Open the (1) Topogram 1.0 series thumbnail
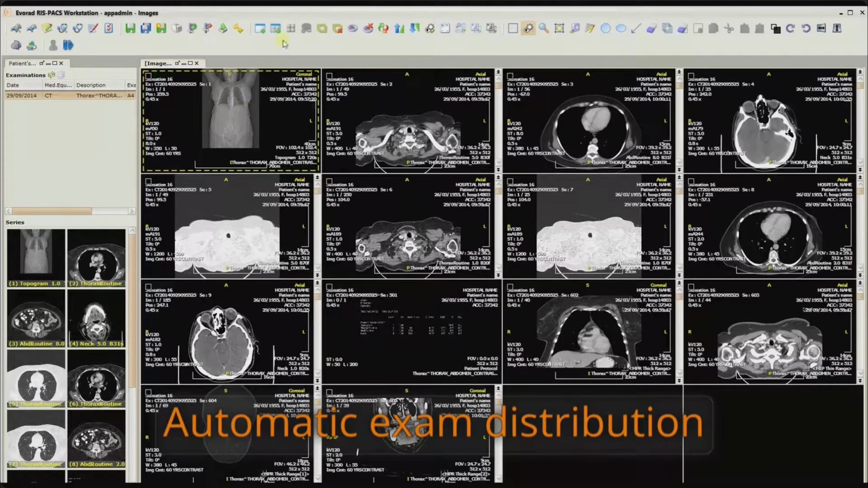Viewport: 868px width, 488px height. pos(36,258)
